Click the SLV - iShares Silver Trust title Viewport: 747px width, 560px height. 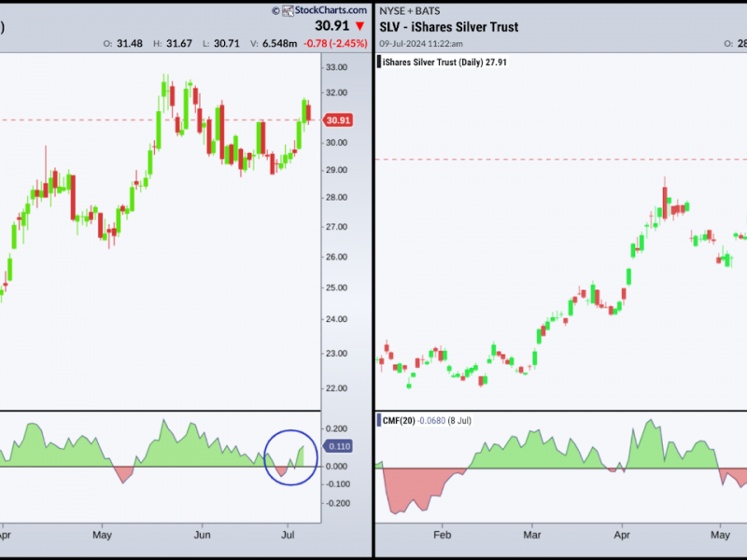point(449,27)
